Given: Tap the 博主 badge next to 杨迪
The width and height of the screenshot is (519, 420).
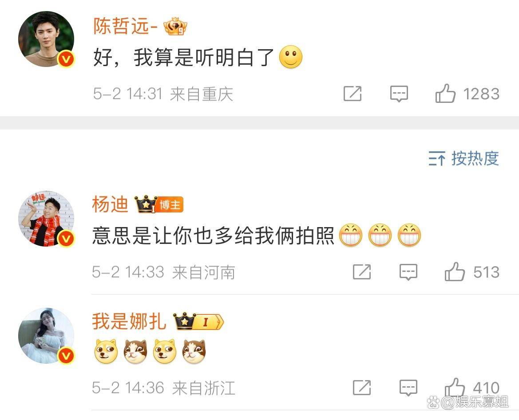Looking at the screenshot, I should pos(170,205).
